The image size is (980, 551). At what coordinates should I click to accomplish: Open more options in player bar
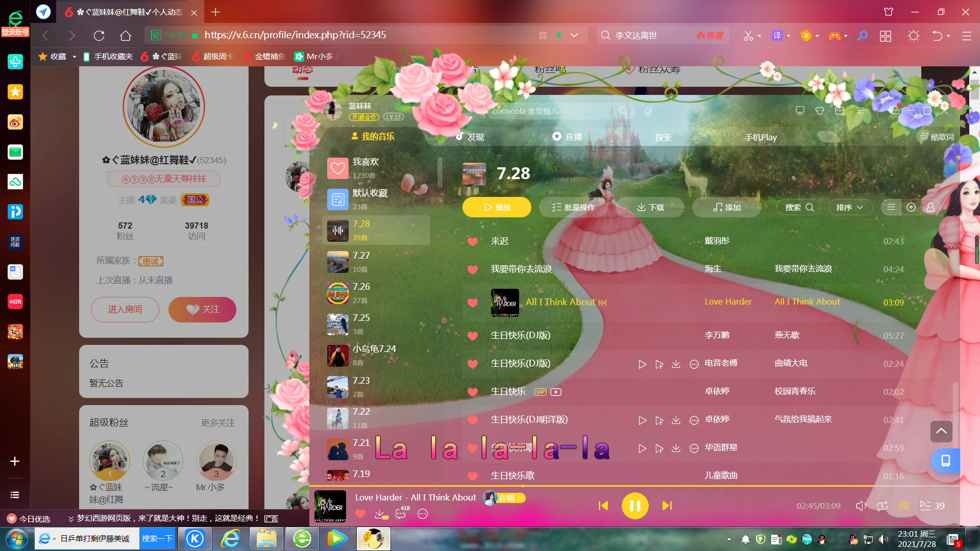click(423, 514)
